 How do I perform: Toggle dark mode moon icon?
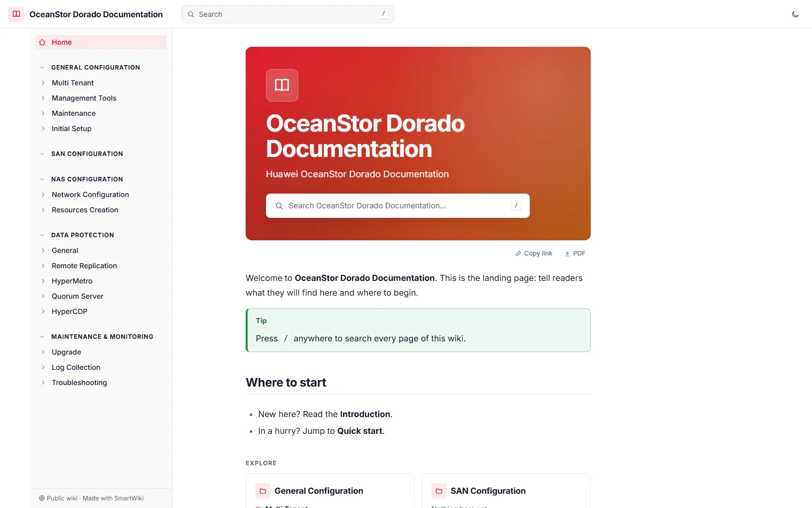pyautogui.click(x=795, y=14)
